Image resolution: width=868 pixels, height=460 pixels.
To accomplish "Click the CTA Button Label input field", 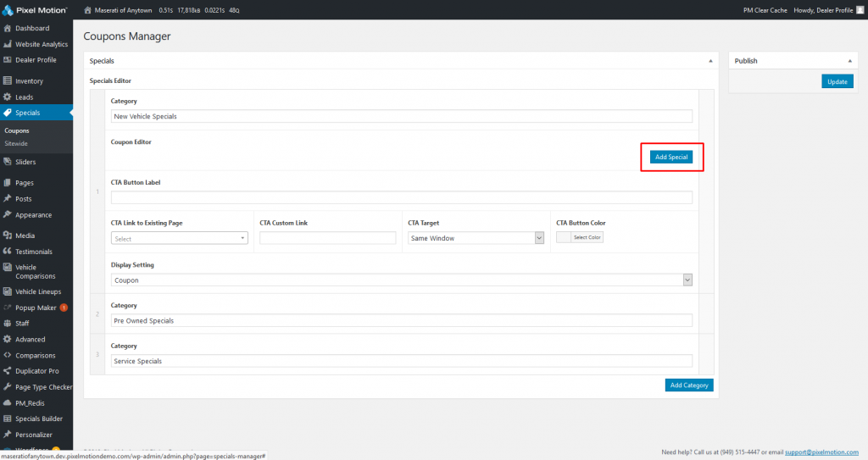I will click(402, 197).
